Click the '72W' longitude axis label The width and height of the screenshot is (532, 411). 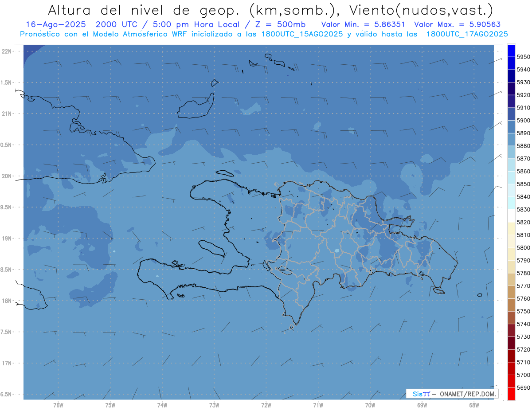266,405
